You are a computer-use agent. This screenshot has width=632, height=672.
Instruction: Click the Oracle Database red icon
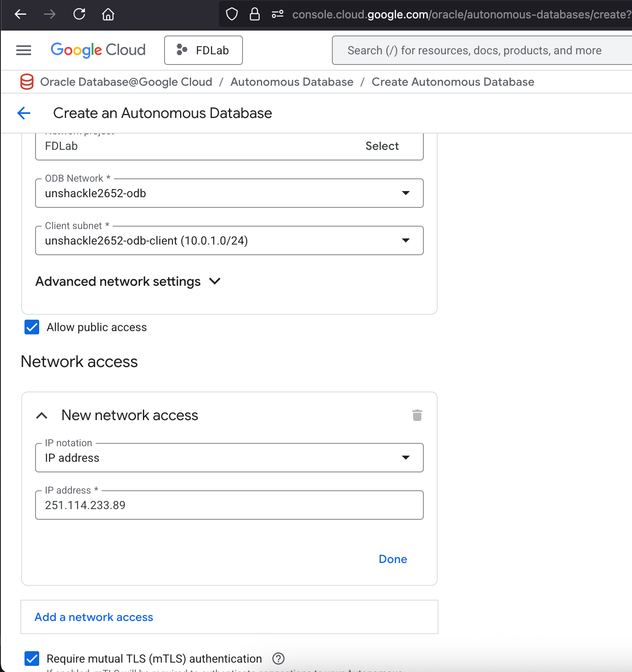[x=27, y=82]
